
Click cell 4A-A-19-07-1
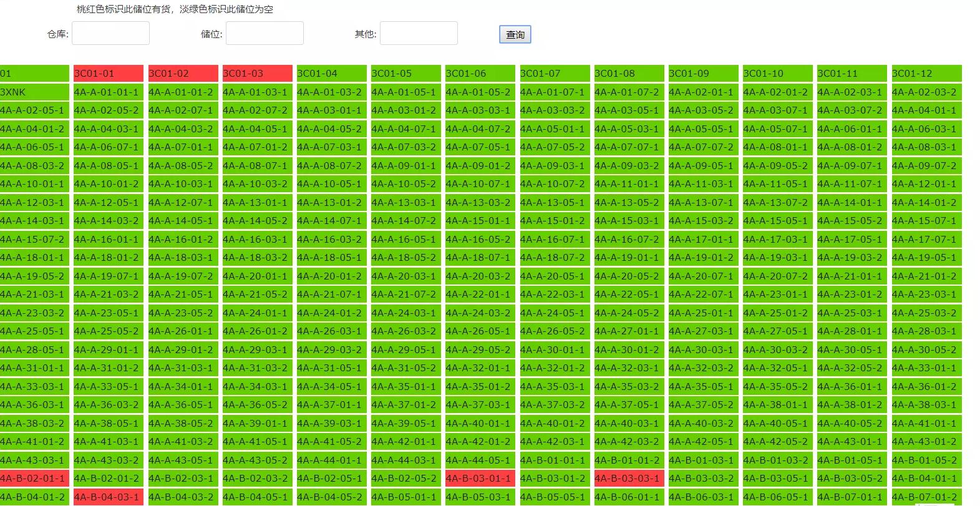[109, 276]
